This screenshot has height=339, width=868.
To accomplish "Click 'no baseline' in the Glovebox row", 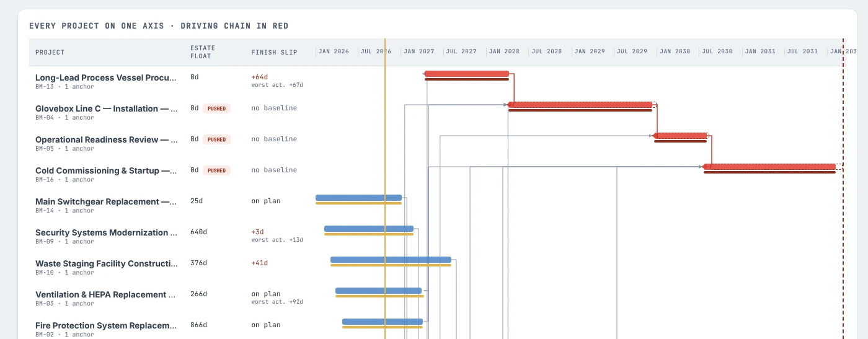I will 274,108.
